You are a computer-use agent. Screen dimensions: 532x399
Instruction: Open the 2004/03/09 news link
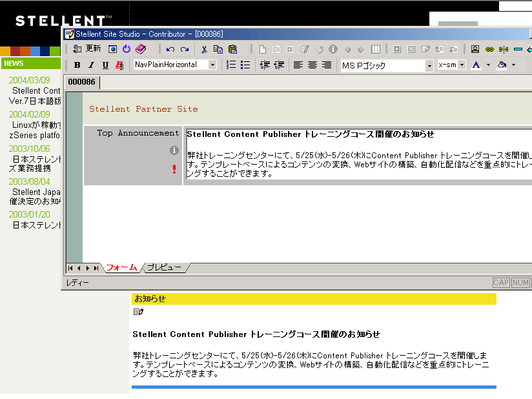coord(29,80)
